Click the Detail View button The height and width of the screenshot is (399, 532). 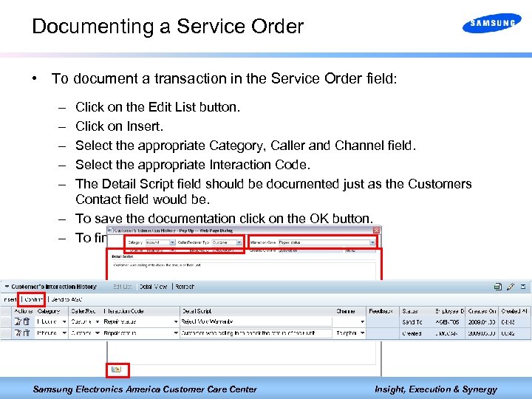coord(154,287)
